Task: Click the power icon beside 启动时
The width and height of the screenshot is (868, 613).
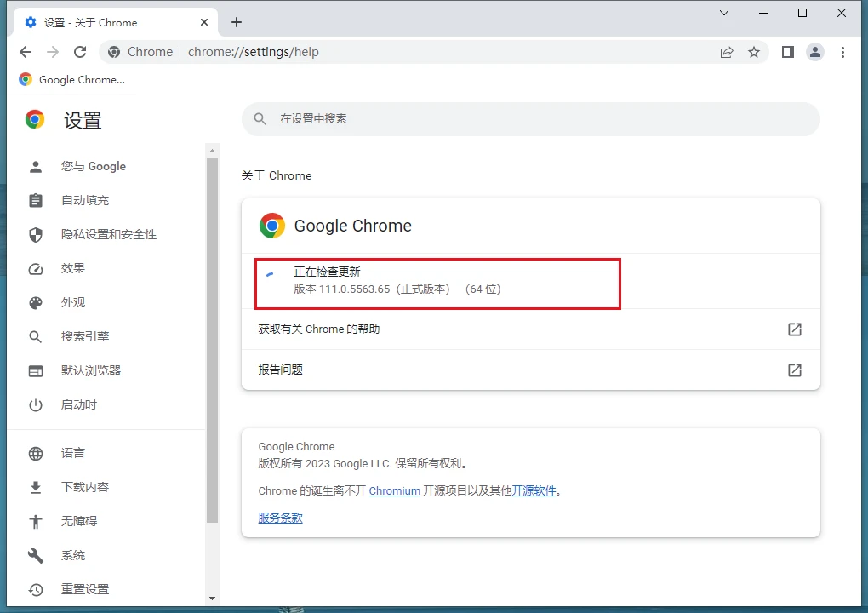Action: click(36, 404)
